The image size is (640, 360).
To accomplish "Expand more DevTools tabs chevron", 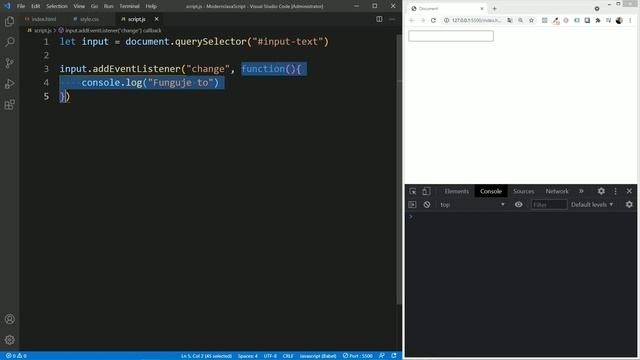I will (x=581, y=191).
